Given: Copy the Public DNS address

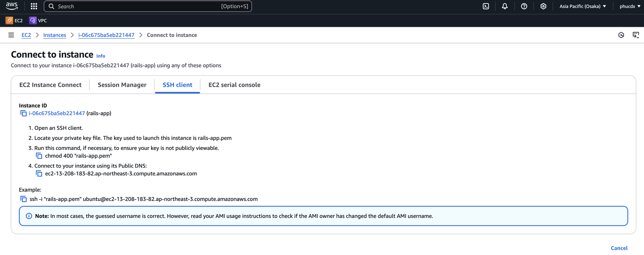Looking at the screenshot, I should (x=39, y=173).
